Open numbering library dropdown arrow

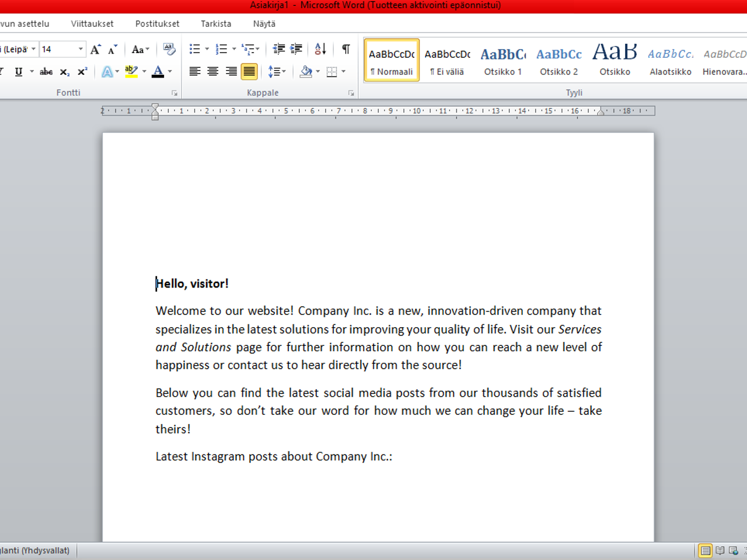(x=234, y=50)
